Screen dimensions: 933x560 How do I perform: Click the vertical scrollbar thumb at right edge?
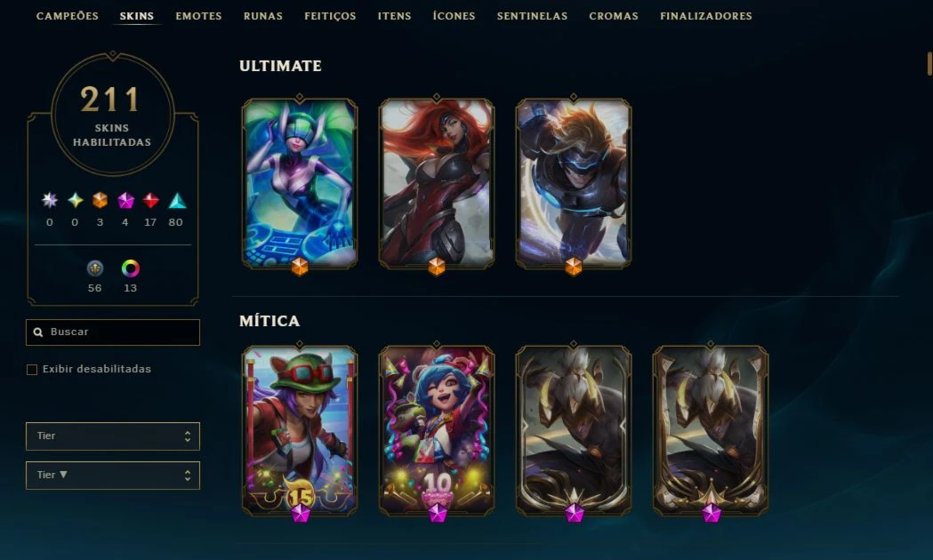tap(929, 64)
